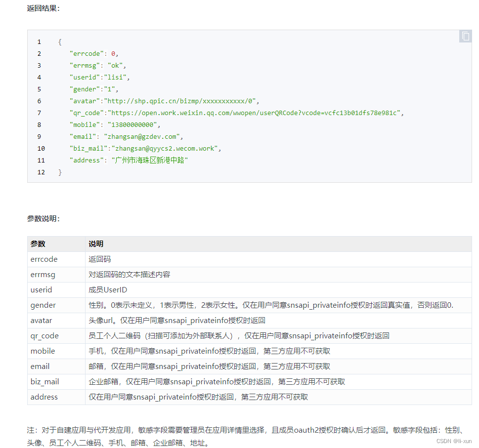The image size is (479, 448).
Task: Click line number 1 in the code block
Action: pyautogui.click(x=39, y=42)
